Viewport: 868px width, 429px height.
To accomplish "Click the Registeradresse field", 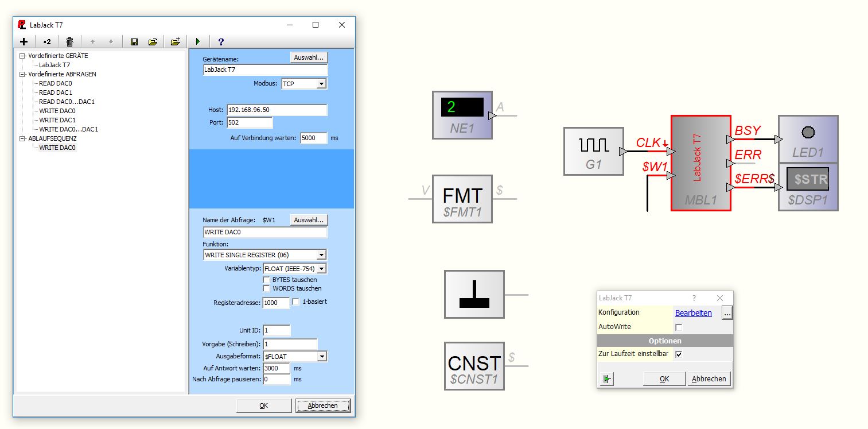I will pos(277,303).
